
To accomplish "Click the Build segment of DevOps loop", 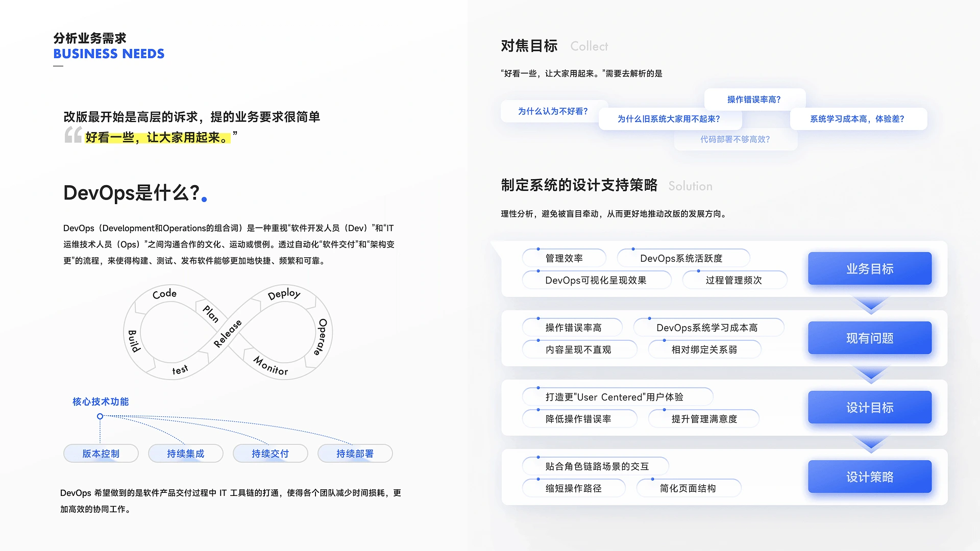I will (x=134, y=341).
